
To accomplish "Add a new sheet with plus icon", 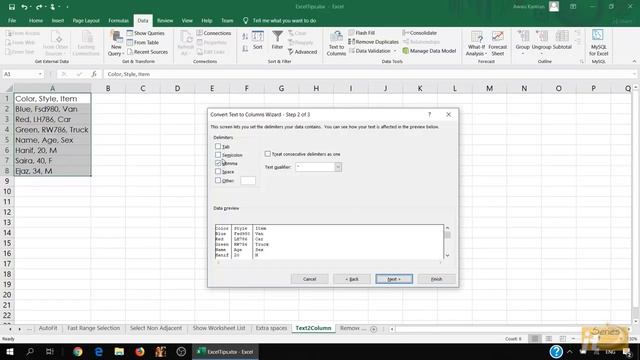I will (x=373, y=329).
